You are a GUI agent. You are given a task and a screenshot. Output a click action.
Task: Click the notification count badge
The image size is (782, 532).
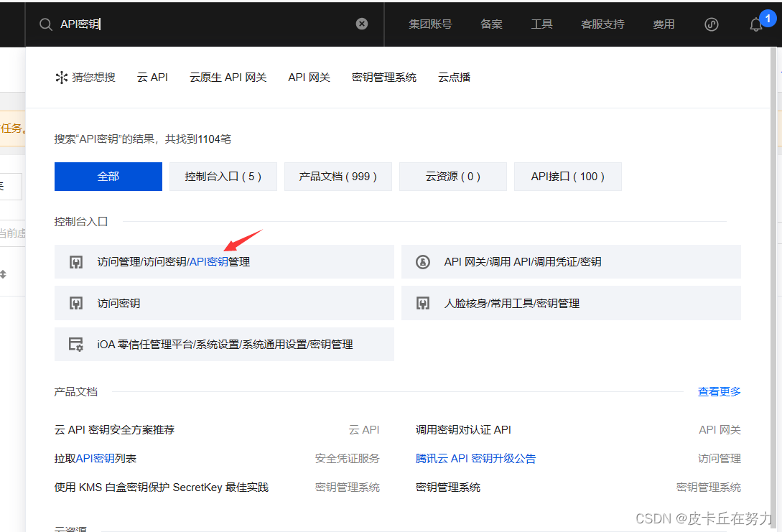tap(768, 19)
